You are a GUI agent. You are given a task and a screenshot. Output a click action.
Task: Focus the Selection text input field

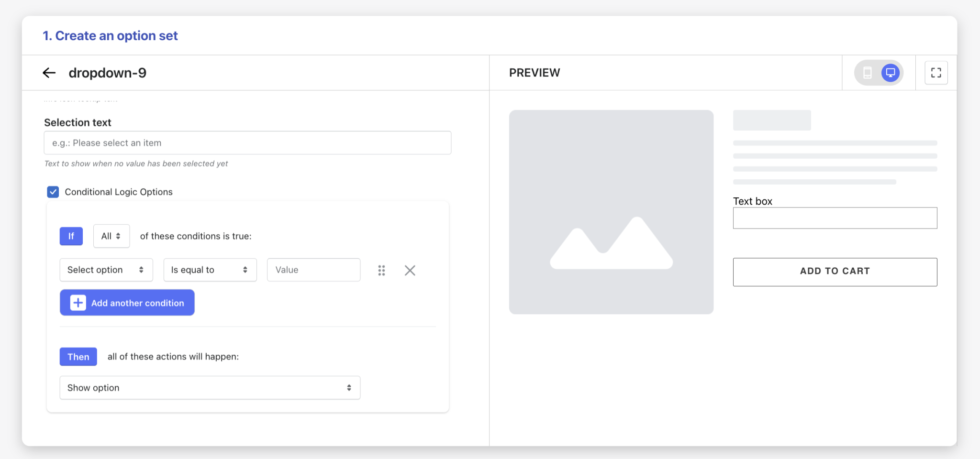click(x=247, y=143)
